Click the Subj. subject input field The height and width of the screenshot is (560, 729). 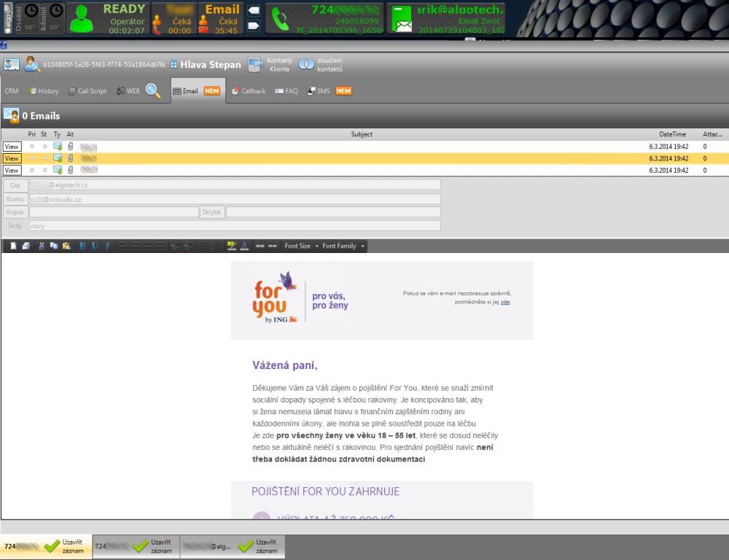click(235, 226)
